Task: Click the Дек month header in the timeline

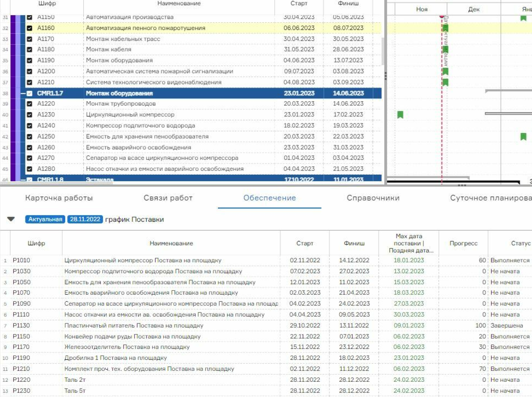Action: pyautogui.click(x=474, y=9)
